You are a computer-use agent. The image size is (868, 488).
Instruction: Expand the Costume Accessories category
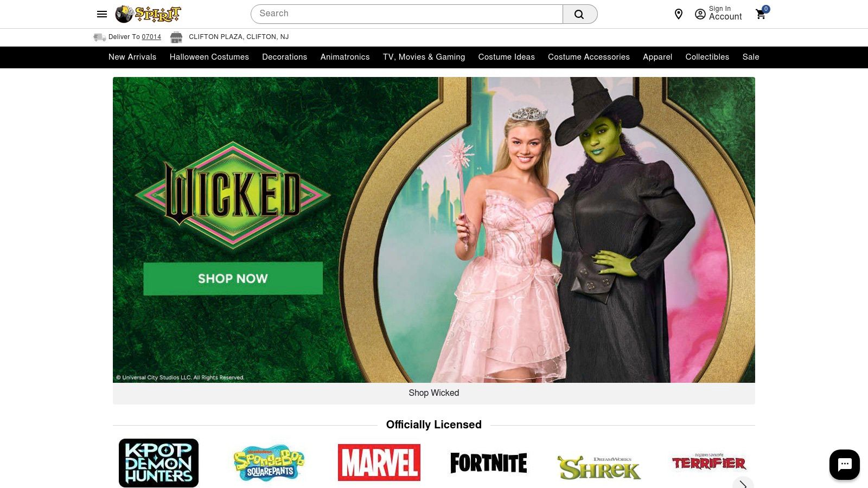[x=589, y=57]
